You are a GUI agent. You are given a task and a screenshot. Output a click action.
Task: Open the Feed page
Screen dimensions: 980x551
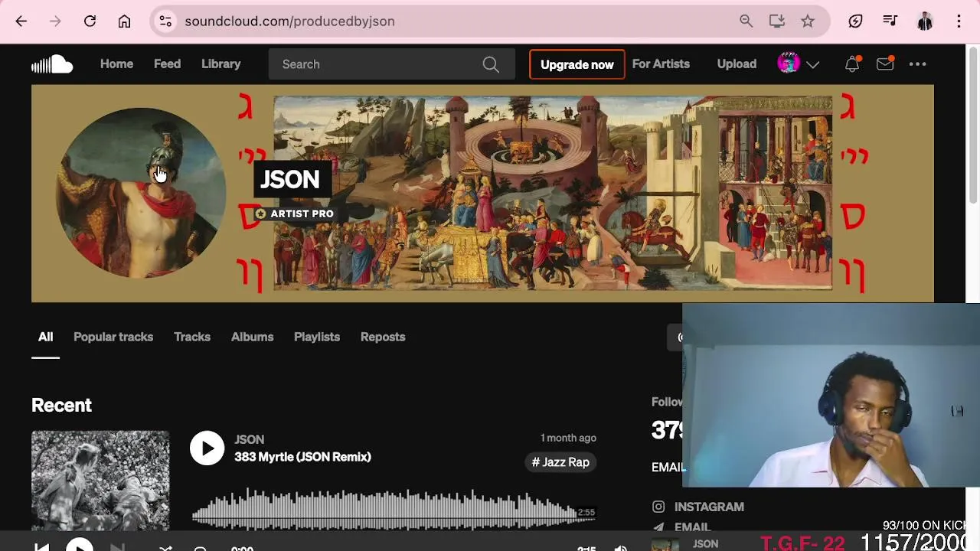(x=167, y=64)
